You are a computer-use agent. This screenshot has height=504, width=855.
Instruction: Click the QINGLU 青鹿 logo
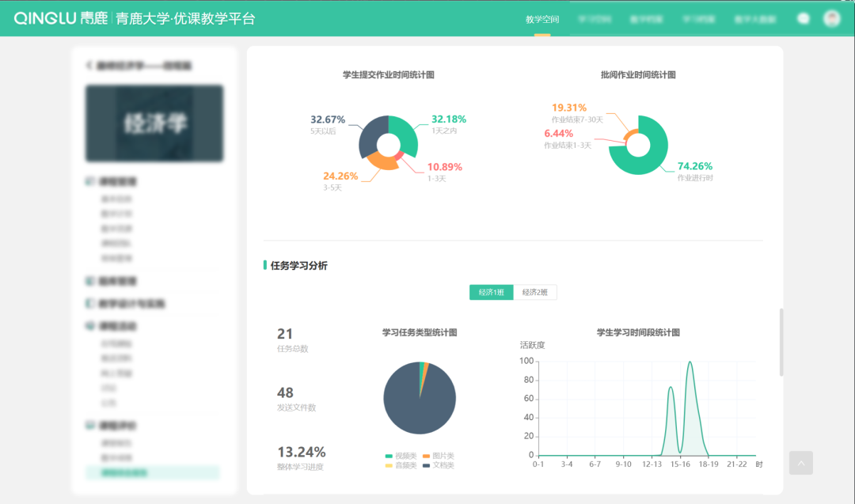pos(60,18)
